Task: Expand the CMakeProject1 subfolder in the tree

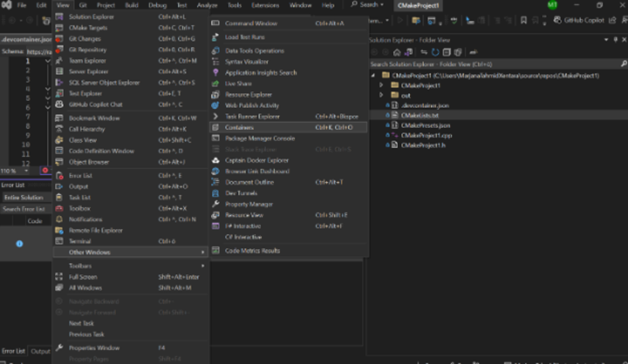Action: [x=381, y=85]
